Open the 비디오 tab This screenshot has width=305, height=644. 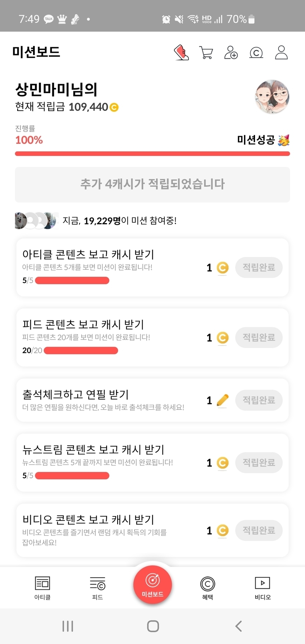(x=262, y=587)
